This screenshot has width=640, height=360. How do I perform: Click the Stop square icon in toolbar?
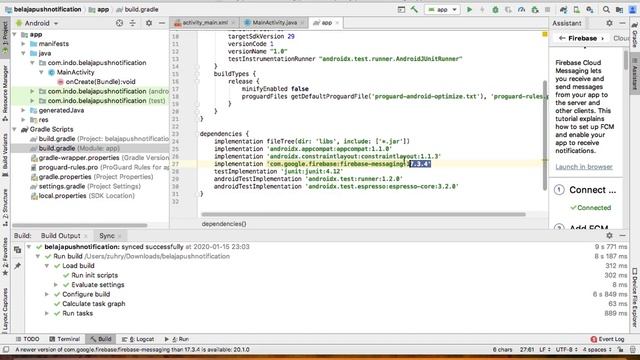pyautogui.click(x=547, y=9)
